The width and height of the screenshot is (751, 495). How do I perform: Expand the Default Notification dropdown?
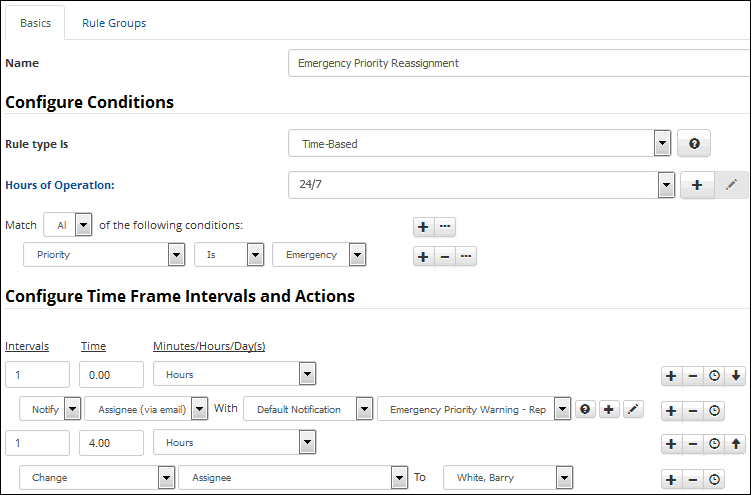307,409
